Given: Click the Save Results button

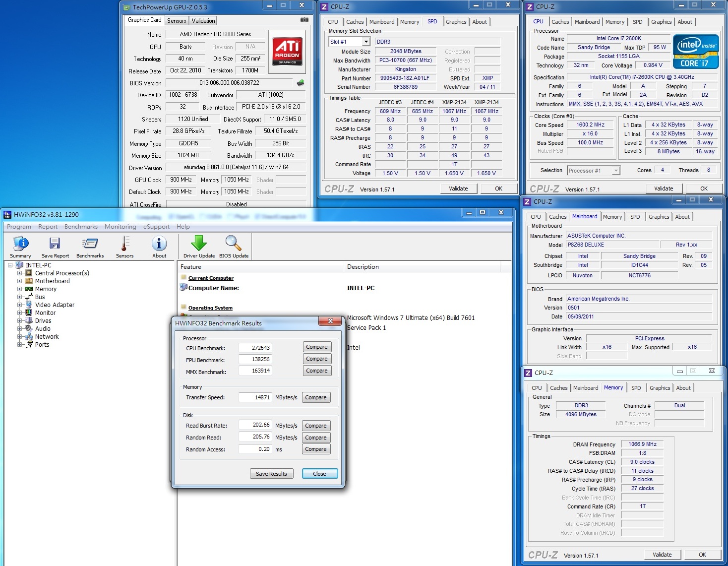Looking at the screenshot, I should (271, 474).
